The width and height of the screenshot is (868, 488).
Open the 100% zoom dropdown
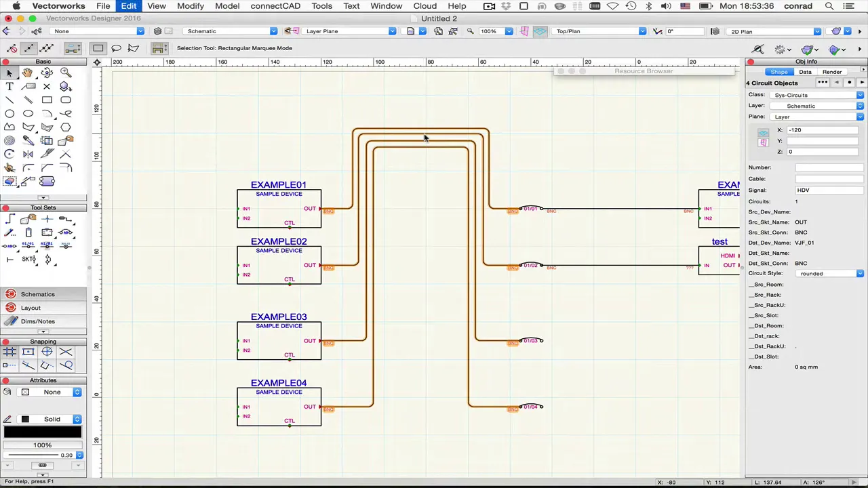pos(496,31)
